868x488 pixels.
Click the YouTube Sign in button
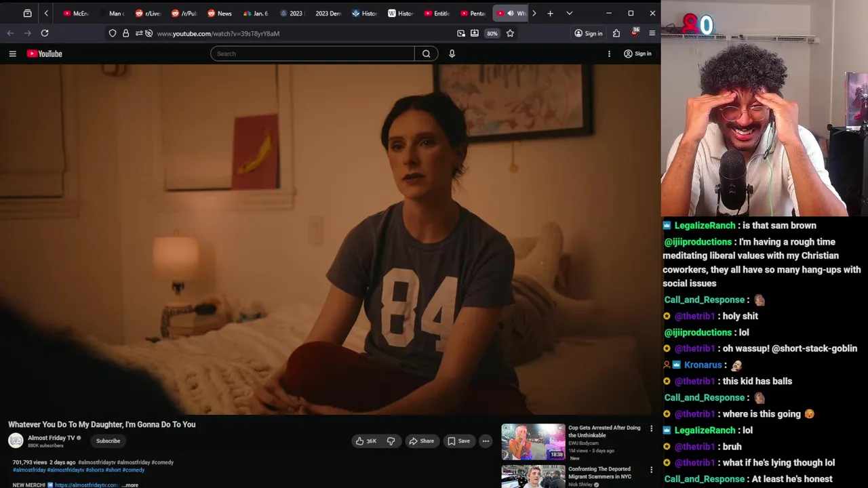(x=637, y=54)
